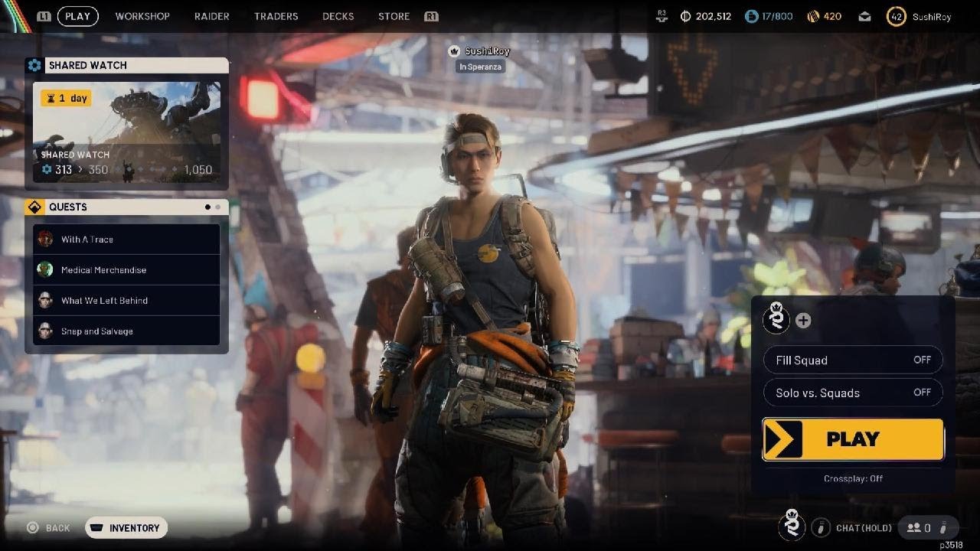Open the Snap and Salvage quest
The height and width of the screenshot is (551, 980).
126,331
